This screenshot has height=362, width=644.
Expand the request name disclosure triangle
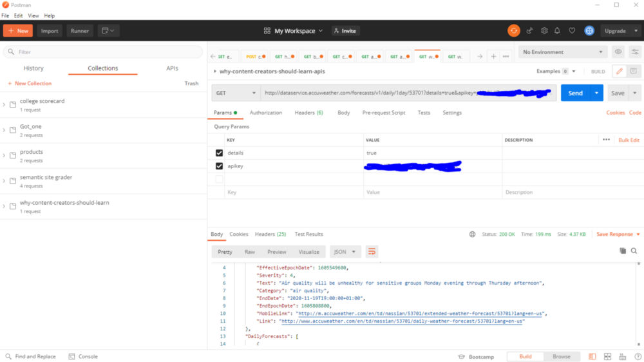[215, 71]
